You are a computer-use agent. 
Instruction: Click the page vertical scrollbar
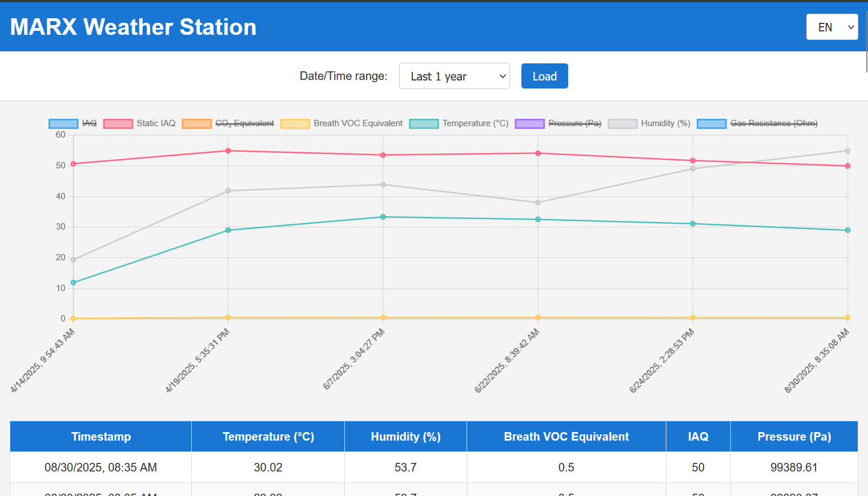867,42
